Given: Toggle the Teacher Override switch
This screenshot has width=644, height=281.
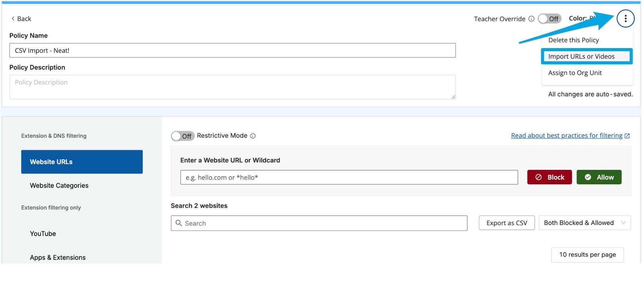Looking at the screenshot, I should click(549, 18).
